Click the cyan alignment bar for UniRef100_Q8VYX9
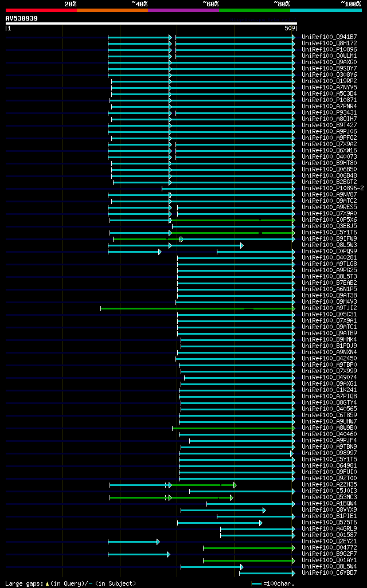The height and width of the screenshot is (588, 367). [222, 511]
